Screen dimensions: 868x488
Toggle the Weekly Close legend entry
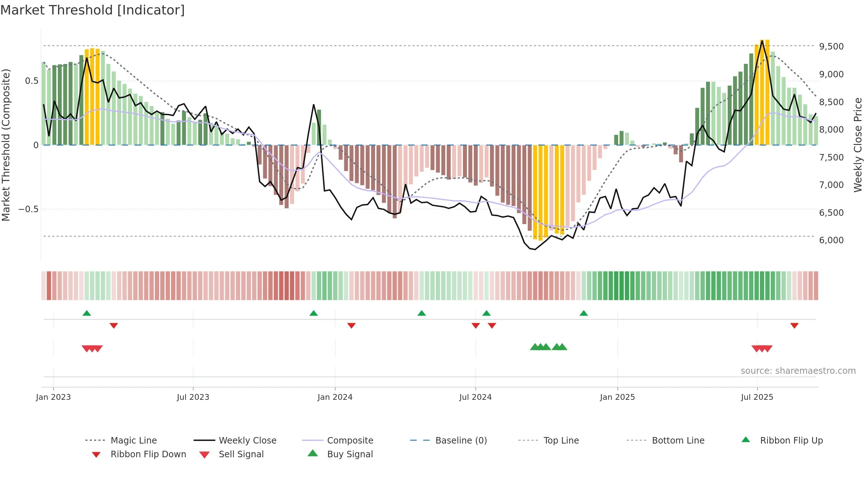tap(235, 440)
